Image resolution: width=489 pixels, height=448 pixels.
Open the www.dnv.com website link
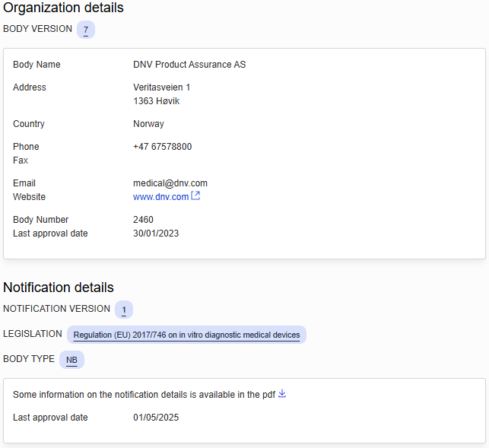click(160, 197)
